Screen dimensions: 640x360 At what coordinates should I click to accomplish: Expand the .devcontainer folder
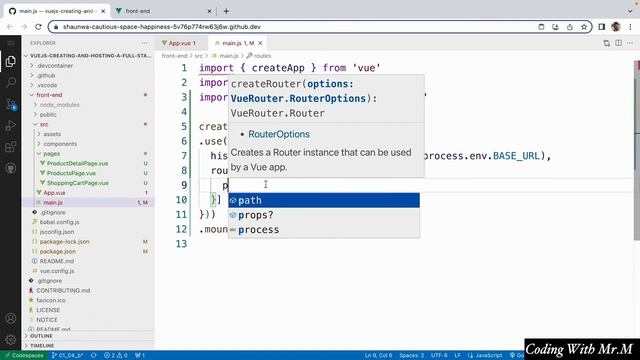tap(55, 66)
